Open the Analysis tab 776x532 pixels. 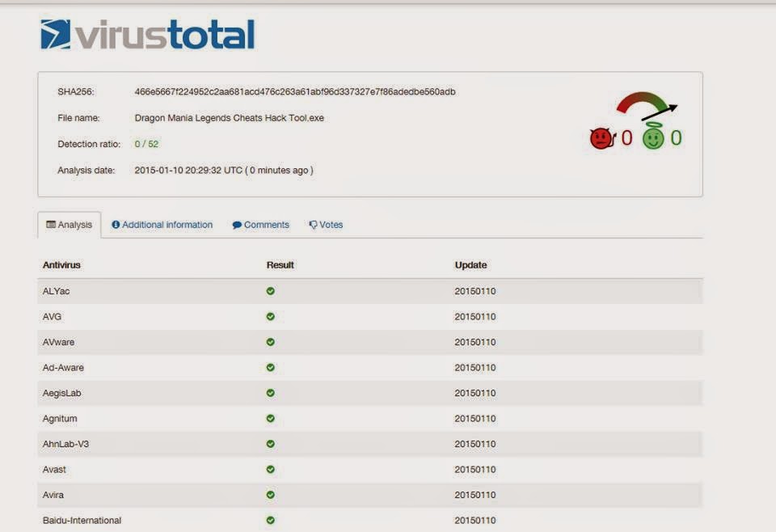(x=70, y=225)
